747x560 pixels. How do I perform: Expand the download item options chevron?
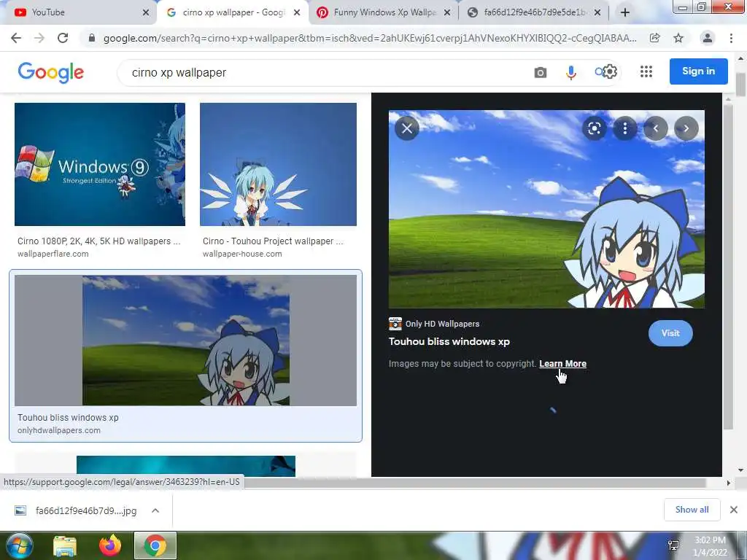tap(155, 511)
